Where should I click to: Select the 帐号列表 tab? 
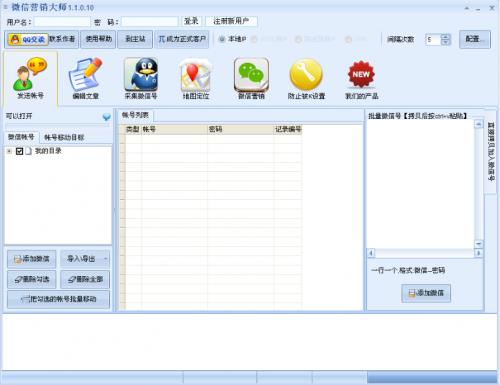(135, 115)
